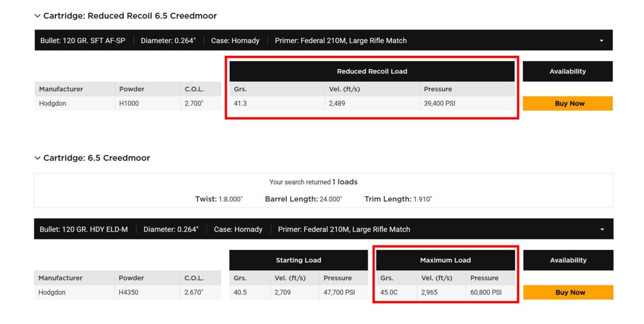Image resolution: width=644 pixels, height=324 pixels.
Task: Click the Twist 1:8.000" text
Action: click(219, 199)
